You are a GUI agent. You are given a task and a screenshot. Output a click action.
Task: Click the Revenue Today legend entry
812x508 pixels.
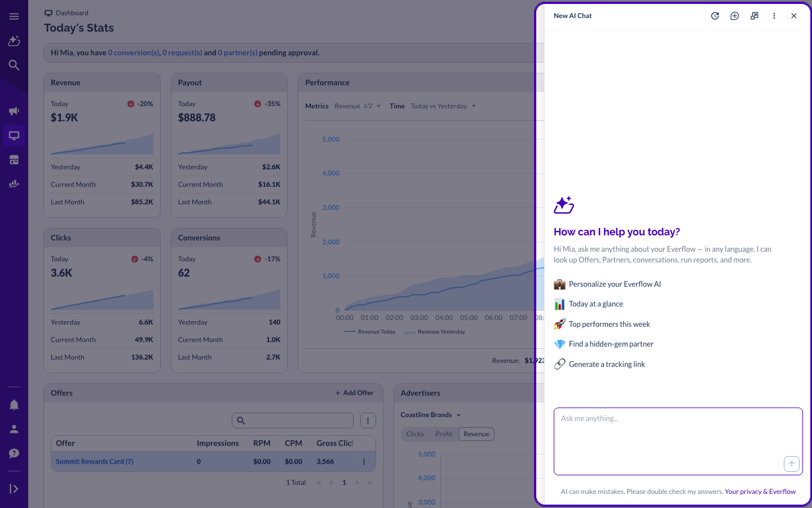pos(370,332)
